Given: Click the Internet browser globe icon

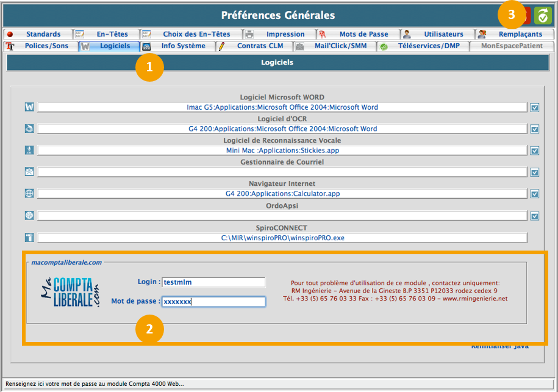Looking at the screenshot, I should click(x=29, y=194).
